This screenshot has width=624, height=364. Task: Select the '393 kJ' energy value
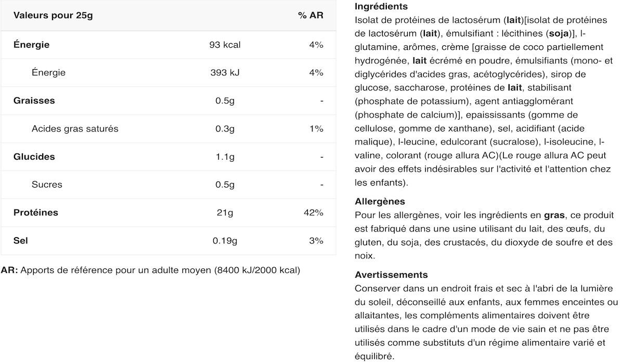(225, 73)
